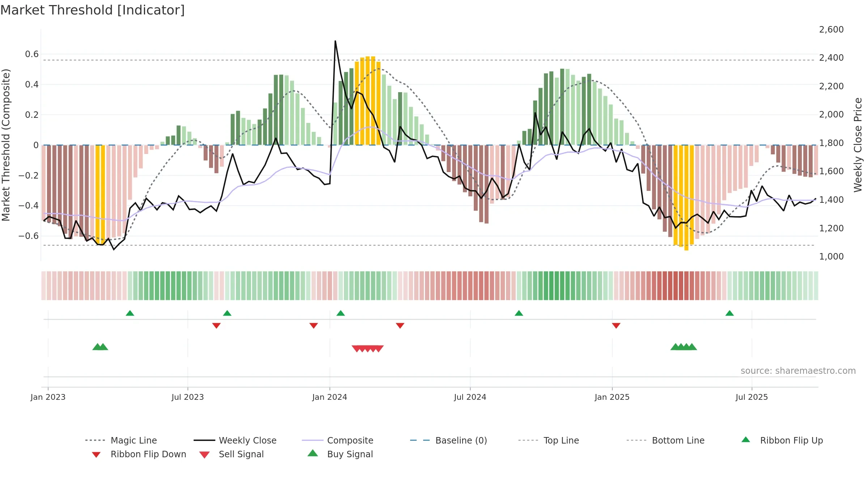Viewport: 868px width, 488px height.
Task: Click the 1,000 right axis value
Action: pyautogui.click(x=831, y=257)
